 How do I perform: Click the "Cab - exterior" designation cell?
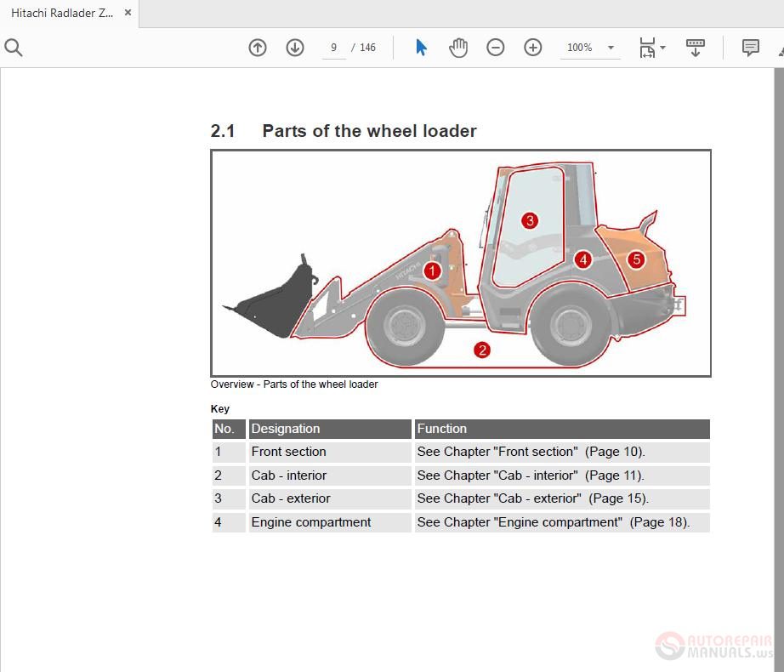tap(330, 499)
